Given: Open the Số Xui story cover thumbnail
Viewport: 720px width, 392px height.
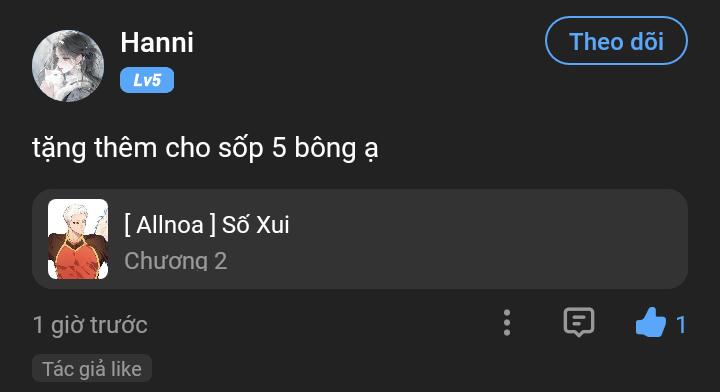Looking at the screenshot, I should [x=78, y=239].
